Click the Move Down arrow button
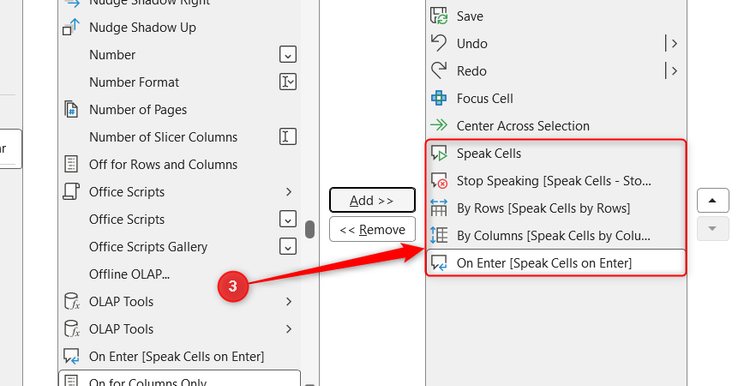The height and width of the screenshot is (386, 750). [x=713, y=229]
